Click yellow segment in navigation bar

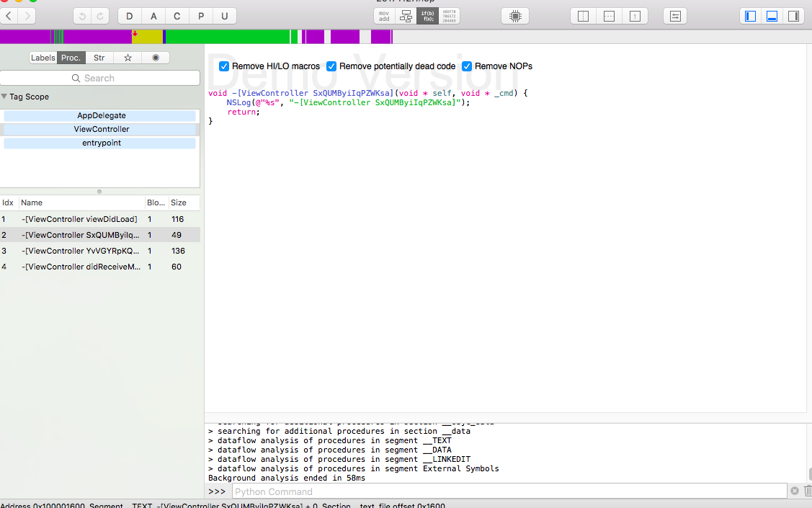click(148, 37)
